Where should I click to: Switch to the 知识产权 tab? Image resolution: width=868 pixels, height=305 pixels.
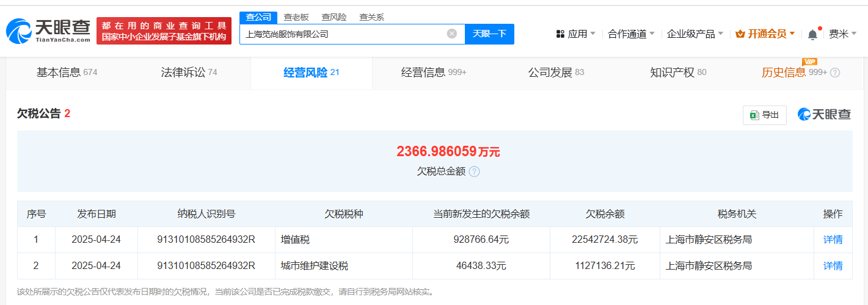678,73
